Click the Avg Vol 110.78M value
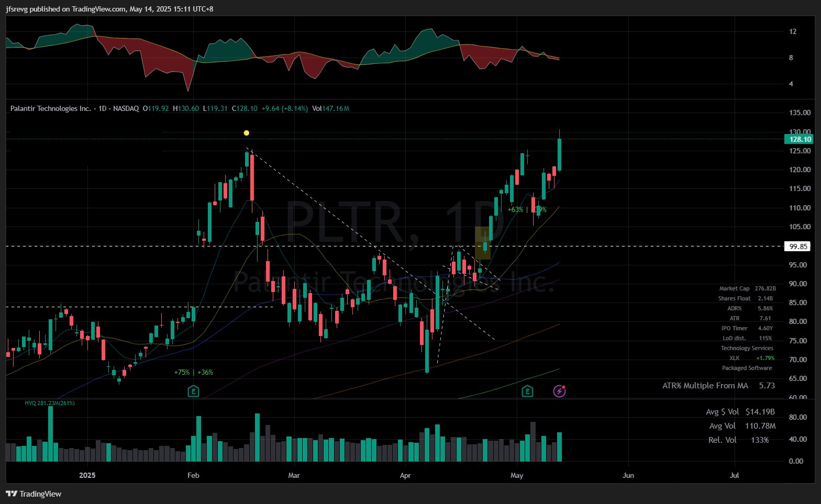The height and width of the screenshot is (504, 821). coord(760,426)
